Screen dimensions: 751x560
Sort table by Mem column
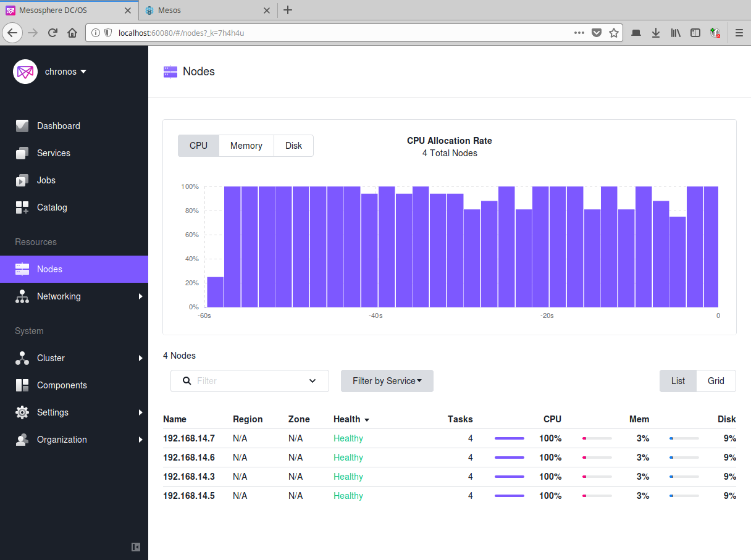coord(639,419)
